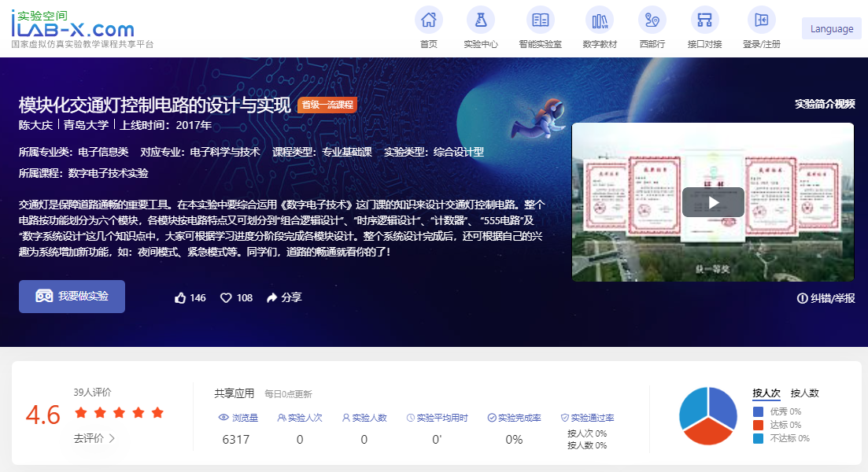
Task: Open the digital textbooks (数字教材) icon
Action: (600, 20)
